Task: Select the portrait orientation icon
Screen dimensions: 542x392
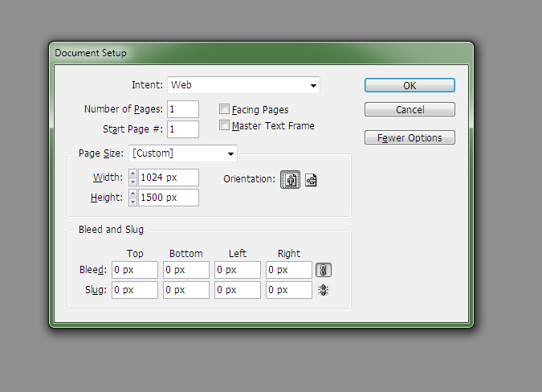Action: click(x=290, y=180)
